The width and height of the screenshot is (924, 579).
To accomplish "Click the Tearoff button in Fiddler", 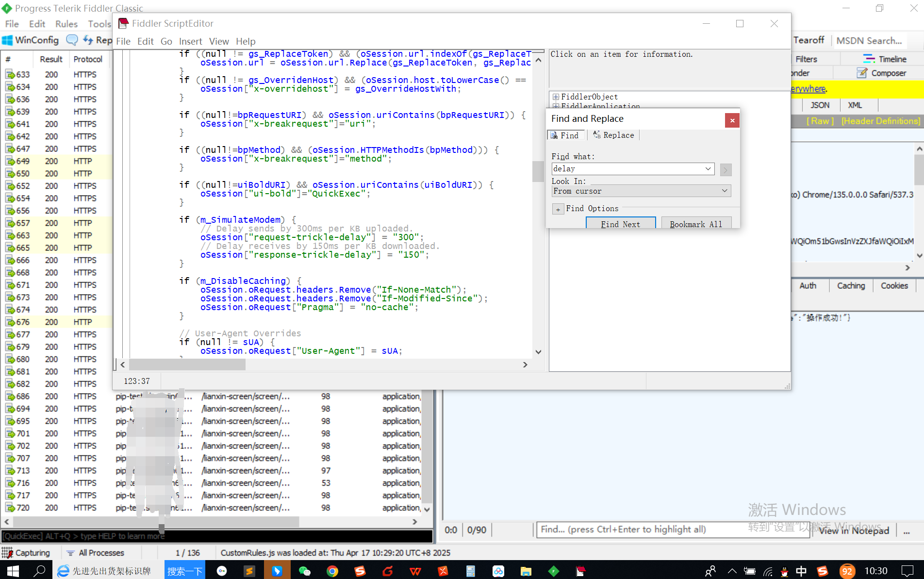I will [x=809, y=40].
